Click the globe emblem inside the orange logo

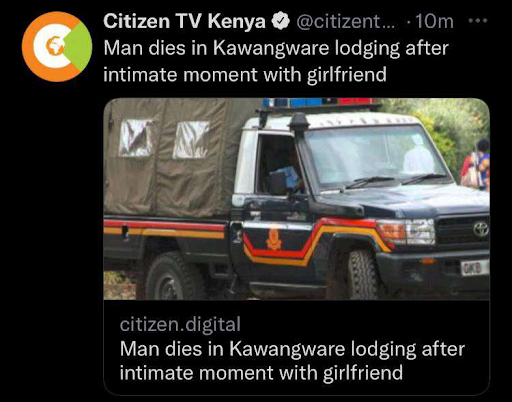(x=55, y=46)
